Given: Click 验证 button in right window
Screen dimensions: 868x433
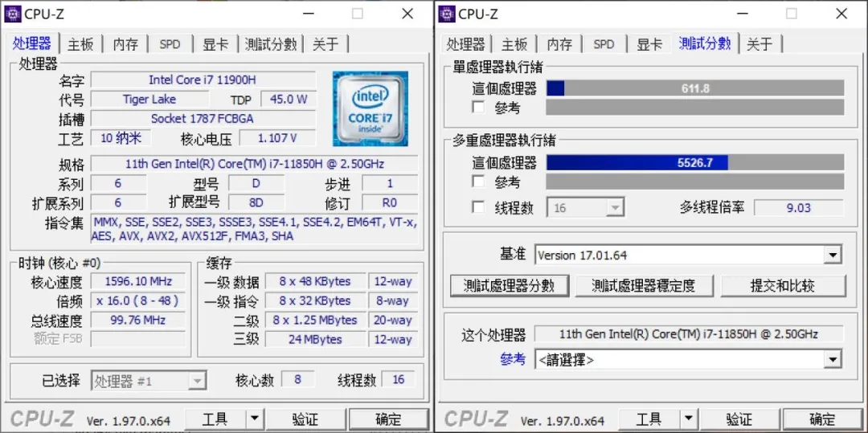Looking at the screenshot, I should [x=739, y=419].
